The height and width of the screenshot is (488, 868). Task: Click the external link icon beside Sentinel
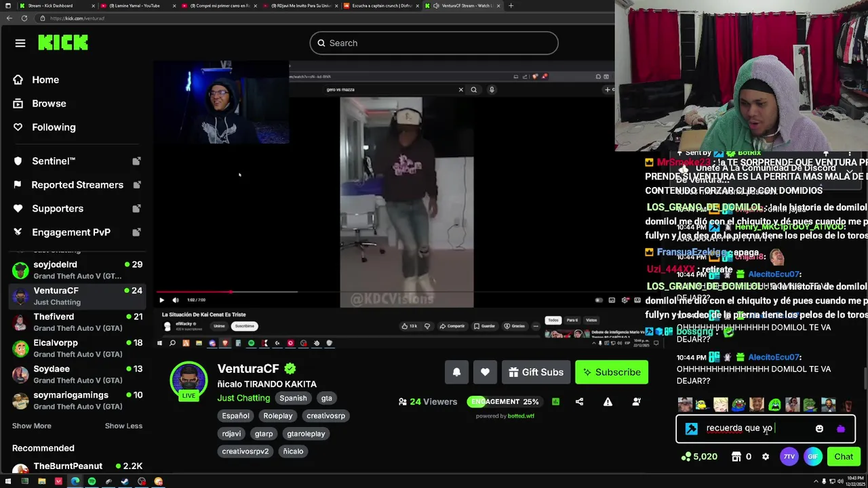click(136, 161)
